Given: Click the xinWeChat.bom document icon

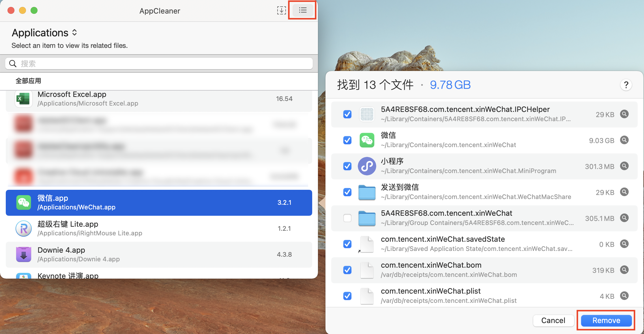Looking at the screenshot, I should (367, 270).
